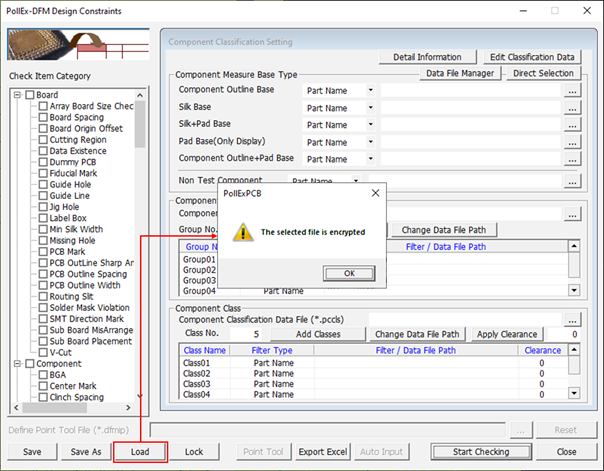
Task: Toggle the BGA check item
Action: coord(43,373)
